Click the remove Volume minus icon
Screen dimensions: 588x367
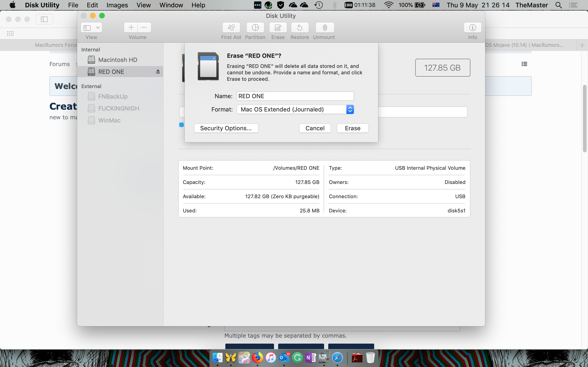144,28
